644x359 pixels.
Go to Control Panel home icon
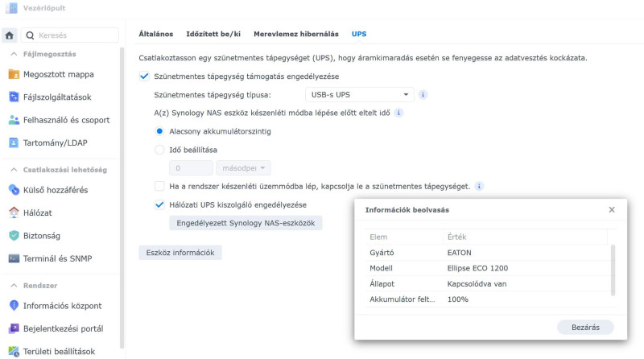click(x=10, y=35)
